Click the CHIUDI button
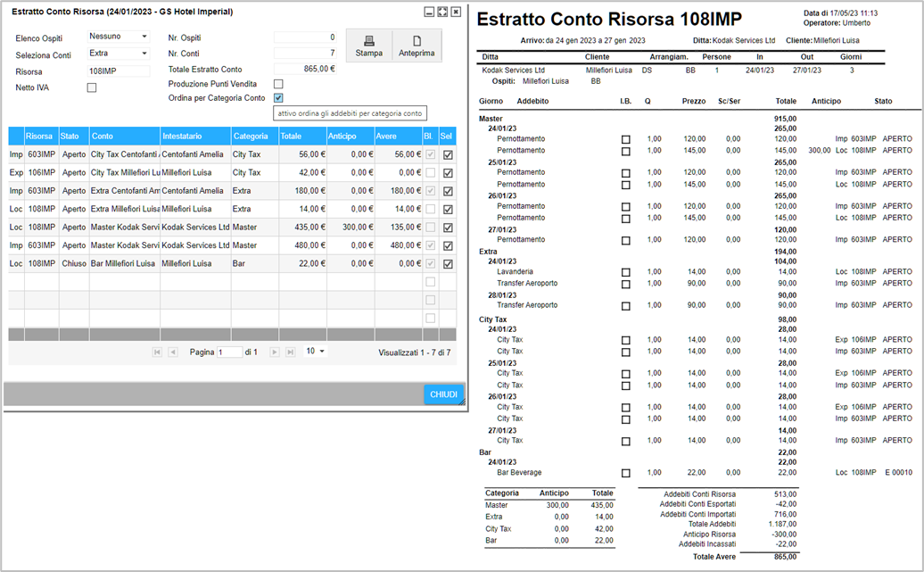This screenshot has width=924, height=572. [x=443, y=394]
